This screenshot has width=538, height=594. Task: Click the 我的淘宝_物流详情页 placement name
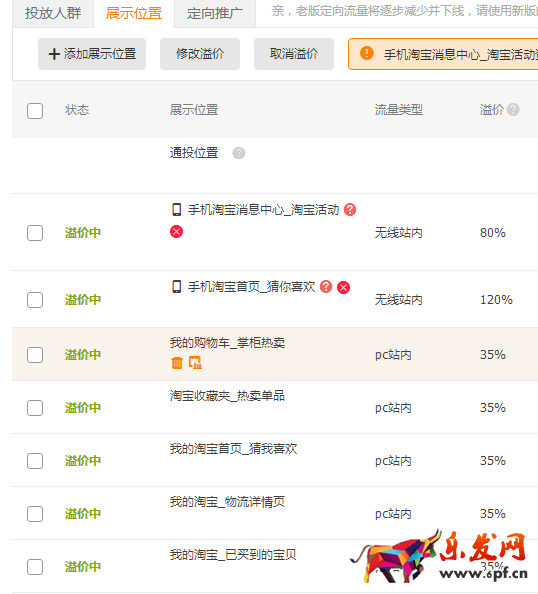click(227, 502)
